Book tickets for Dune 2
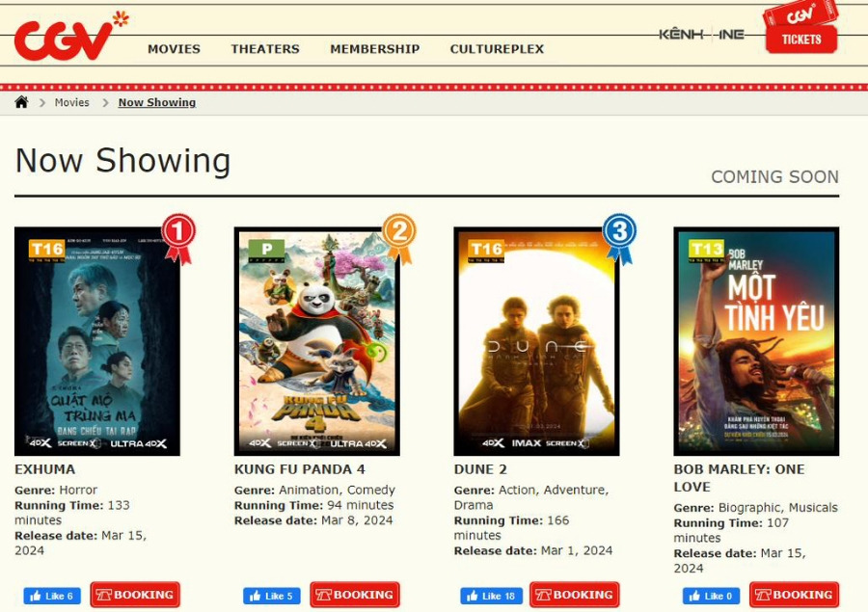The width and height of the screenshot is (868, 612). click(575, 595)
